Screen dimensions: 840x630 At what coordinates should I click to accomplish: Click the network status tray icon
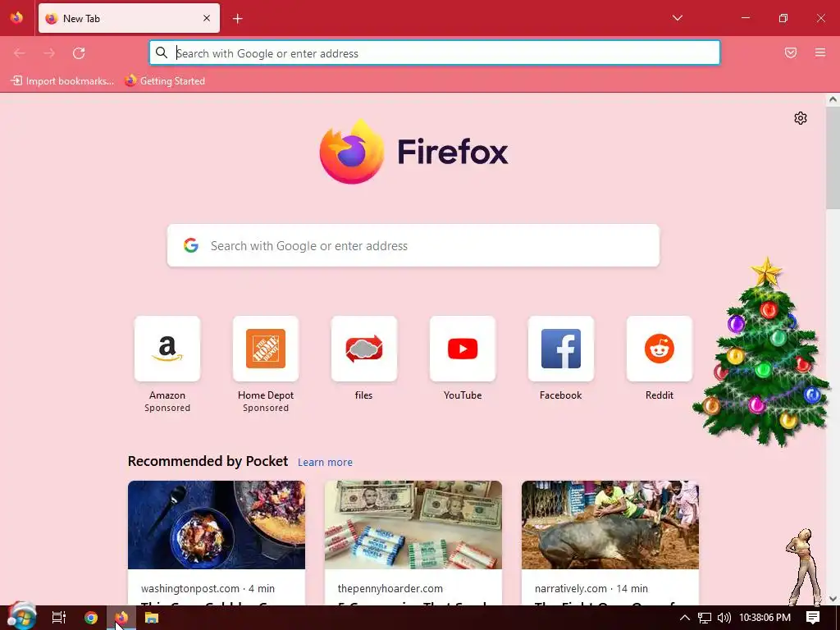click(705, 618)
